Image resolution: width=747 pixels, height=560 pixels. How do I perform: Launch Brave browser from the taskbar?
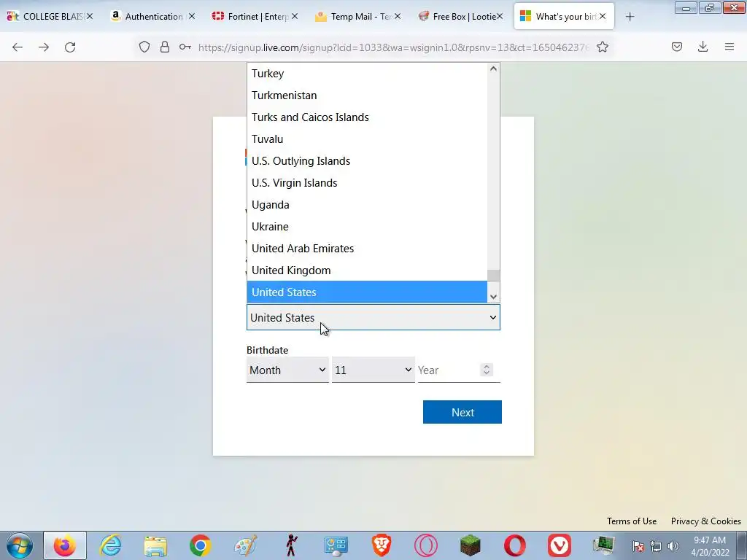pos(381,545)
